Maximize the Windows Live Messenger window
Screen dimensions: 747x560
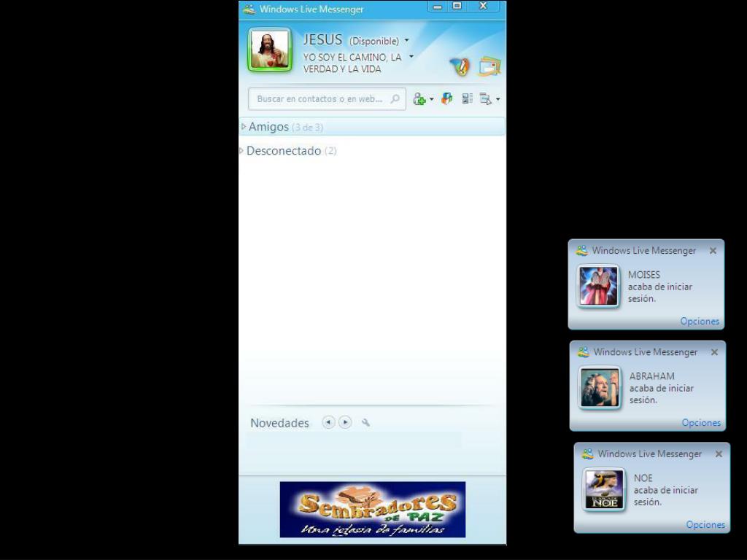457,6
